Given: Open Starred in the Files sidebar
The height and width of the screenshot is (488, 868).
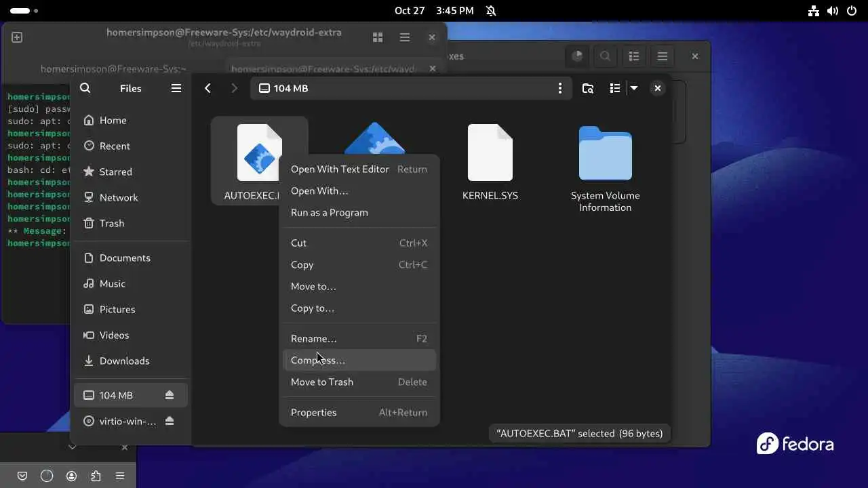Looking at the screenshot, I should [130, 171].
